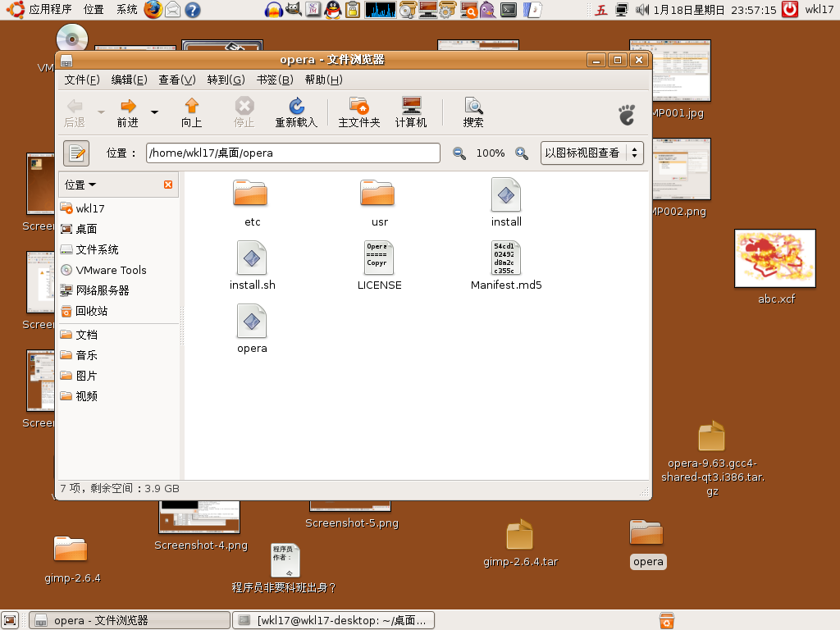
Task: Open the clipboard with padlock panel icon
Action: pos(353,10)
